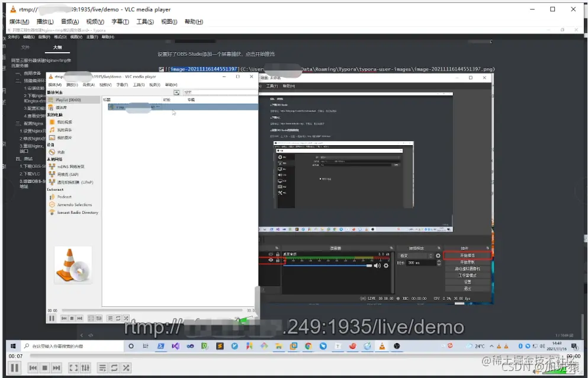Click VLC cone icon in streamed taskbar
The image size is (588, 378).
[382, 346]
